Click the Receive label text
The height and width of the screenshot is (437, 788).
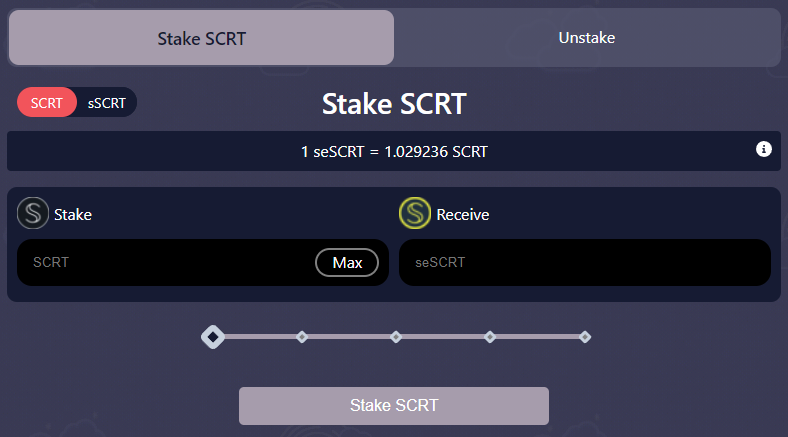[462, 215]
